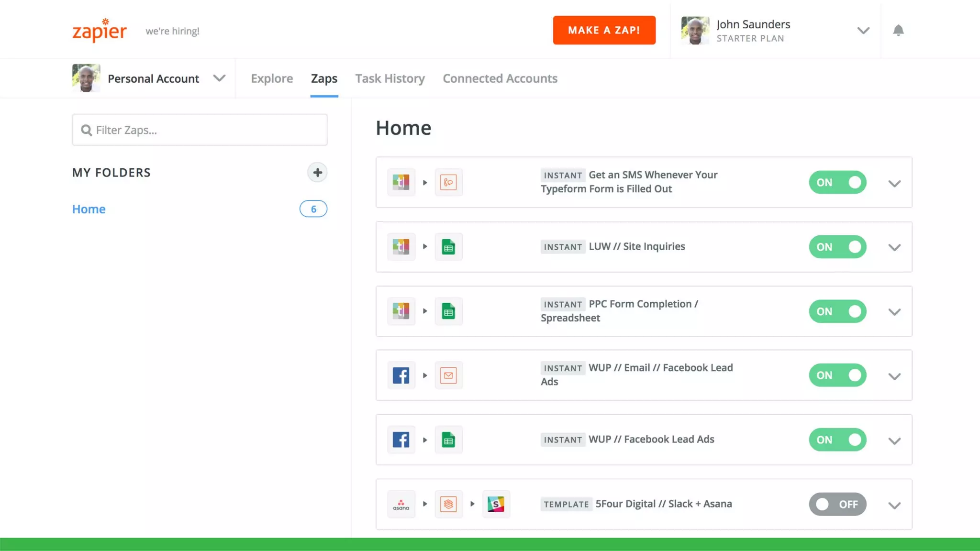
Task: Disable the WUP Facebook Lead Ads zap
Action: [837, 440]
